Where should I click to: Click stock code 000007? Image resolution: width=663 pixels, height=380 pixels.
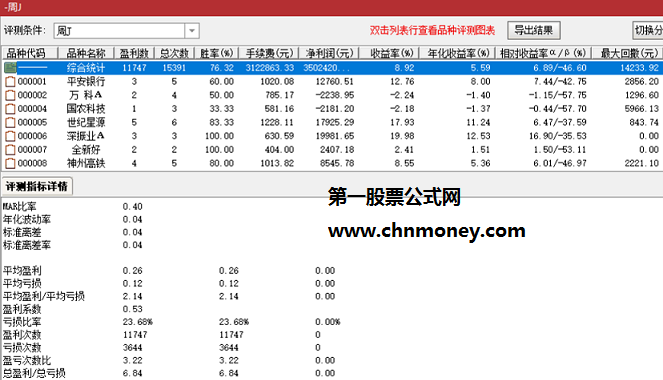(x=32, y=150)
